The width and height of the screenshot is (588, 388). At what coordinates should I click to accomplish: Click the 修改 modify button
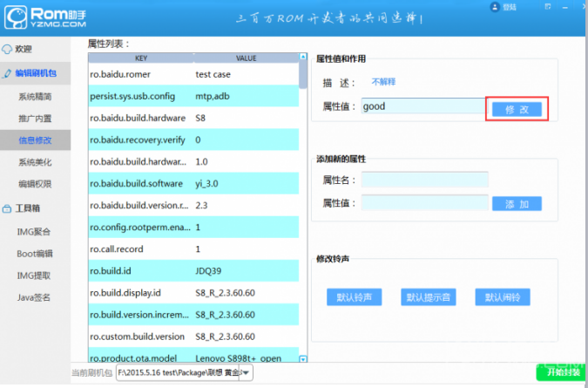click(x=517, y=110)
